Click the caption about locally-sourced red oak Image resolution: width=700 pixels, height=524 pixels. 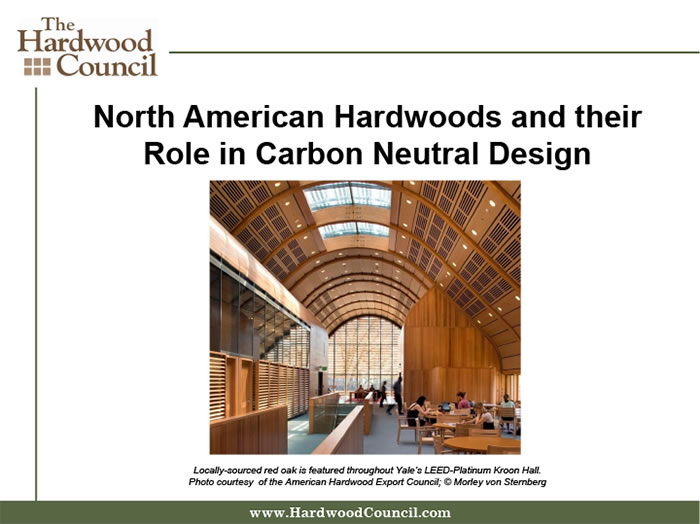(x=367, y=470)
